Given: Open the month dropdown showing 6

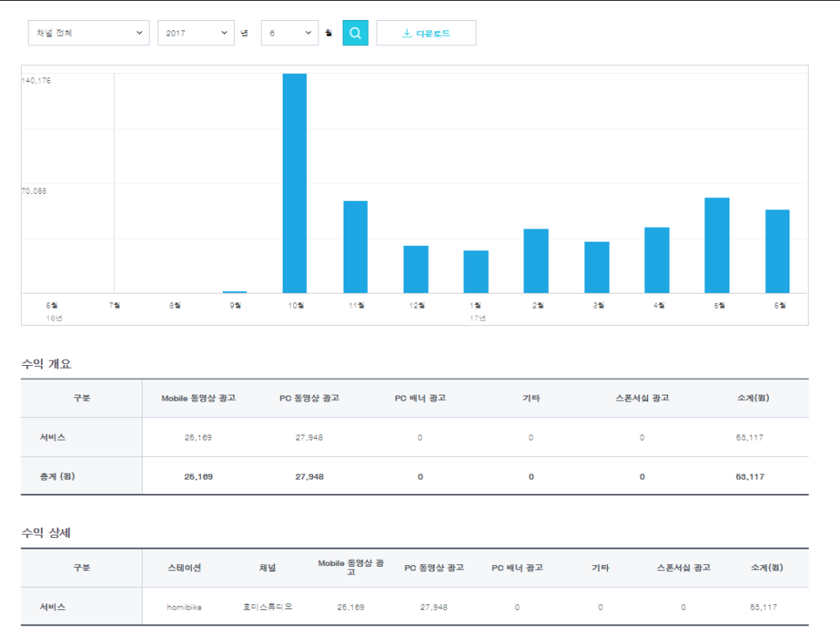Looking at the screenshot, I should (290, 33).
